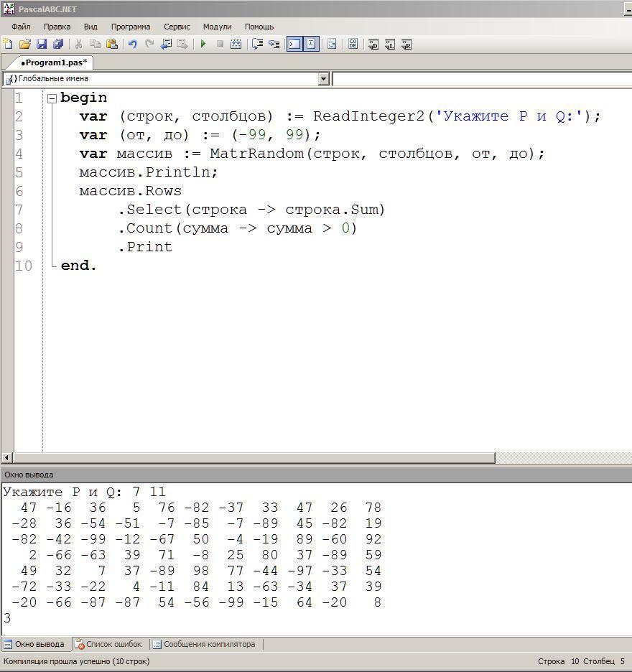Screen dimensions: 632x672
Task: Navigate back with the blue left-arrow page icon
Action: click(x=166, y=44)
